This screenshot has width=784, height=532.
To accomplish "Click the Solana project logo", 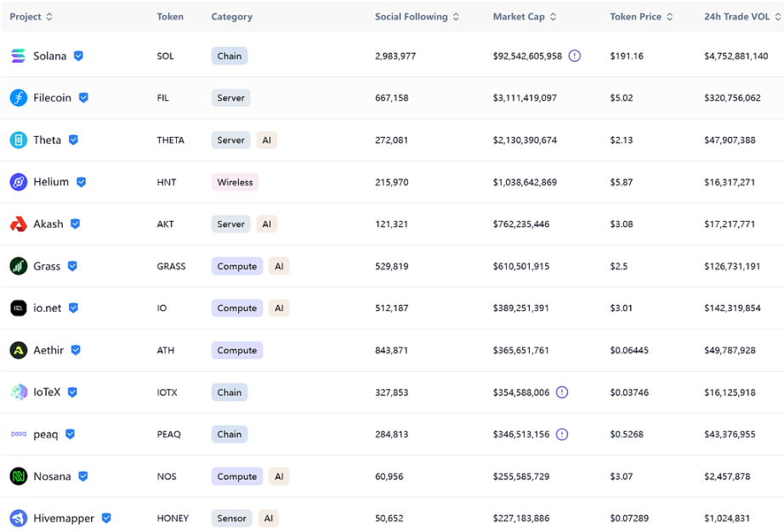I will tap(18, 56).
